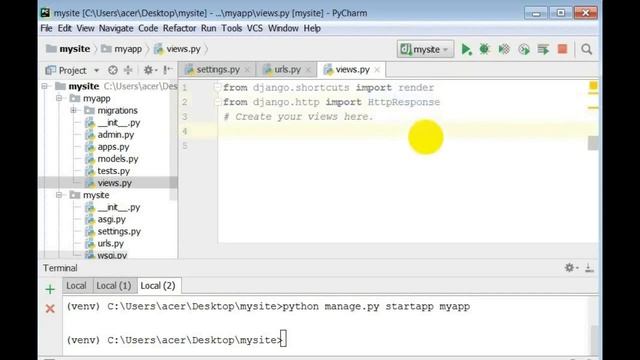This screenshot has height=360, width=640.
Task: Close the current terminal session
Action: click(50, 309)
